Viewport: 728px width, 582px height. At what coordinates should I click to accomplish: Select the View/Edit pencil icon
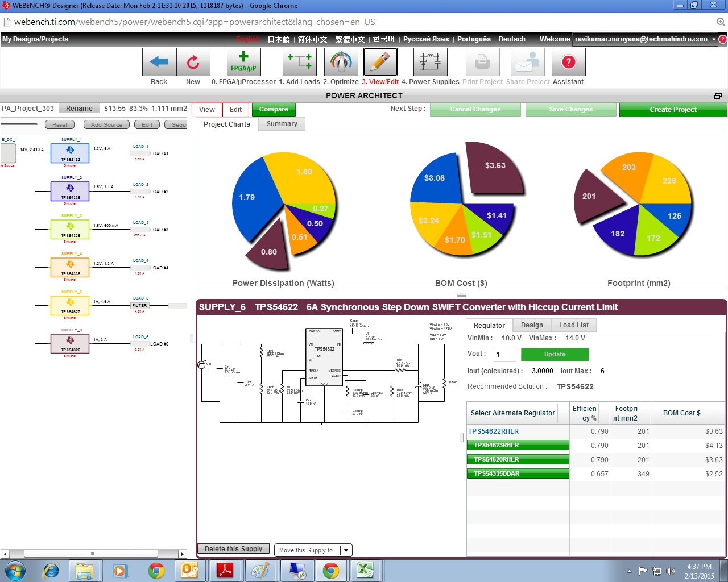tap(380, 62)
